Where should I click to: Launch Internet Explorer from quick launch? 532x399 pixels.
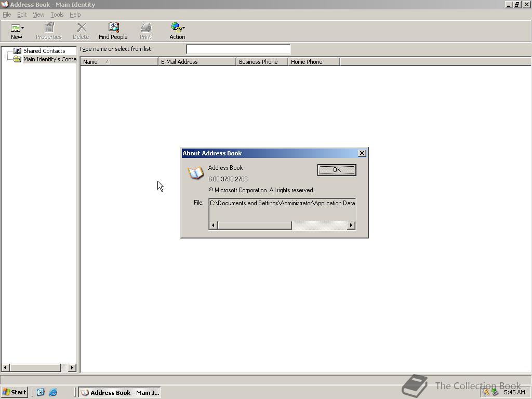pos(53,393)
